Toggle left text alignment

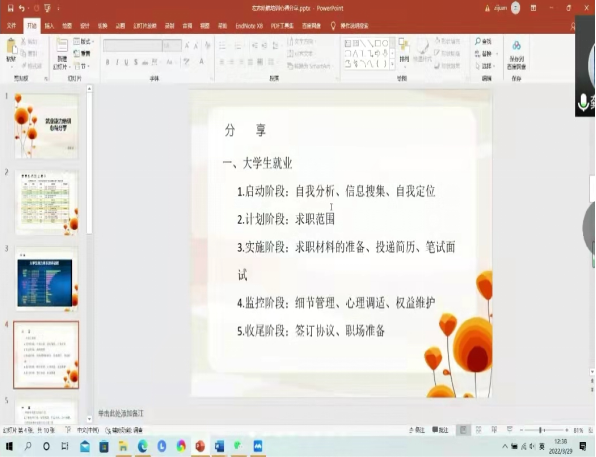pyautogui.click(x=222, y=62)
